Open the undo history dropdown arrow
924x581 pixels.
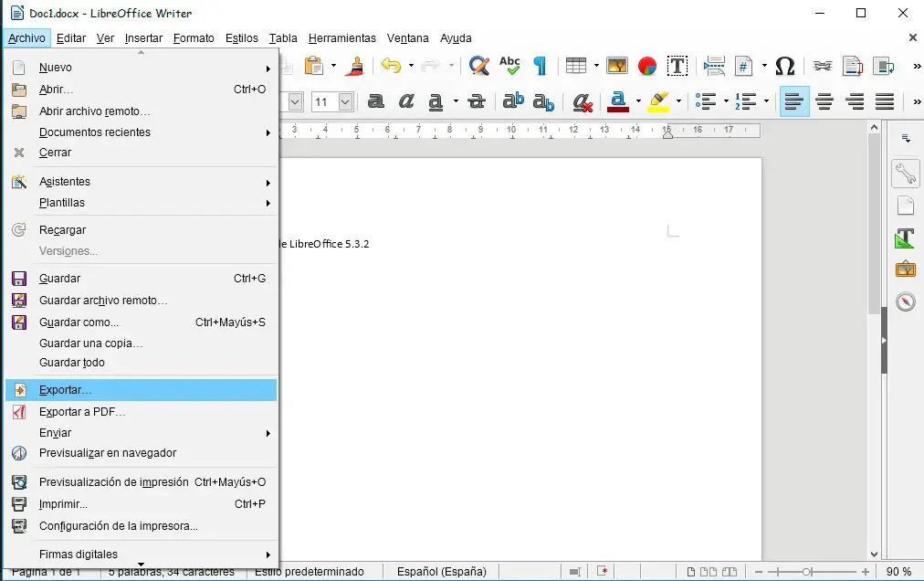pos(411,66)
